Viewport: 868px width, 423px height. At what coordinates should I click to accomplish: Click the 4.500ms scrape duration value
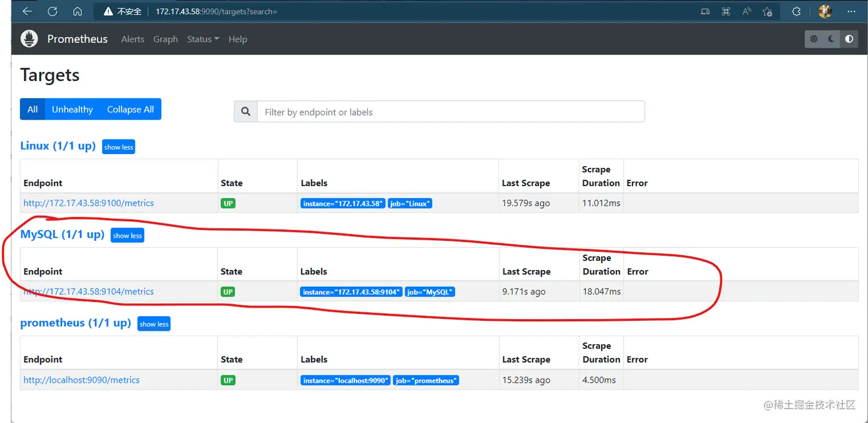599,380
